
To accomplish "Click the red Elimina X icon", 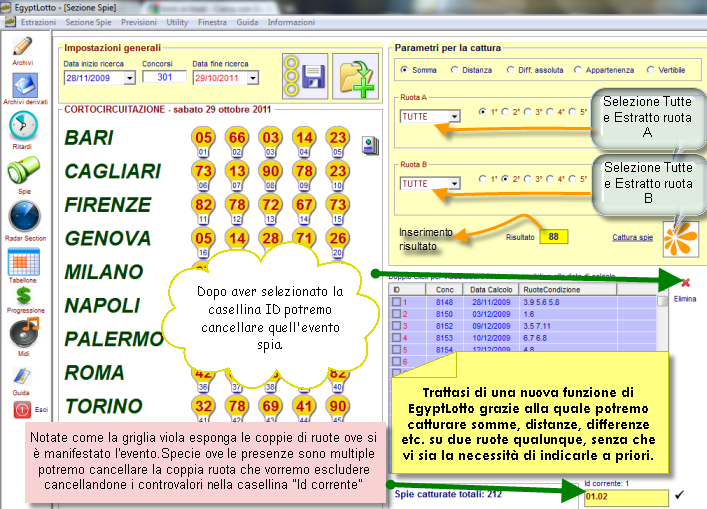I will click(x=685, y=283).
